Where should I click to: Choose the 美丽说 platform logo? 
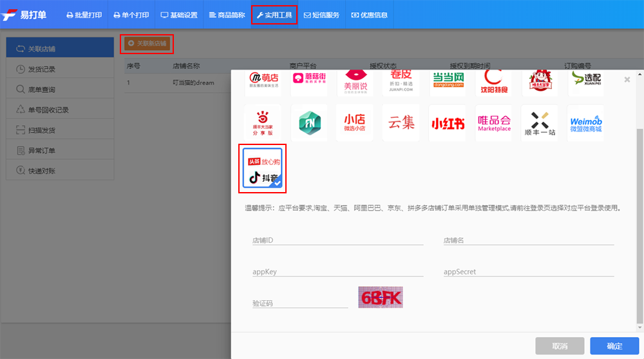point(355,82)
